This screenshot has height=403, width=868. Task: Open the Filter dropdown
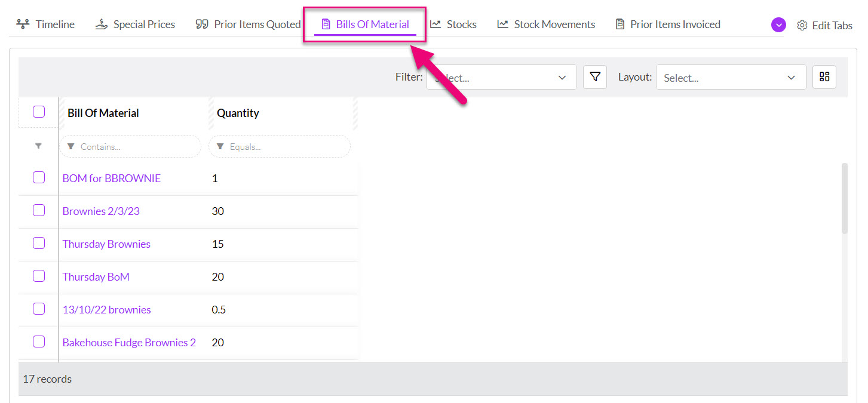click(501, 78)
